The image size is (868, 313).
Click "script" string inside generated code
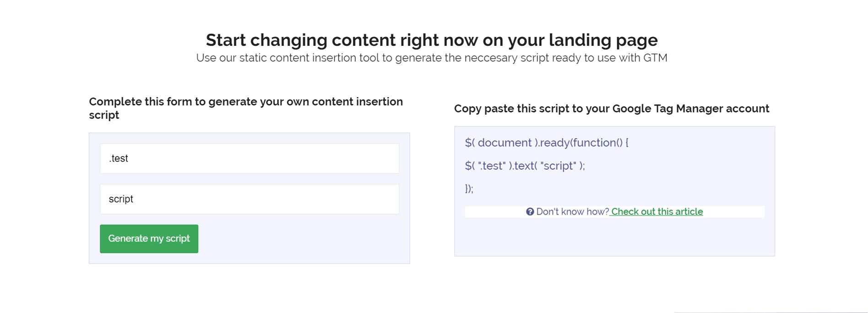(x=558, y=166)
